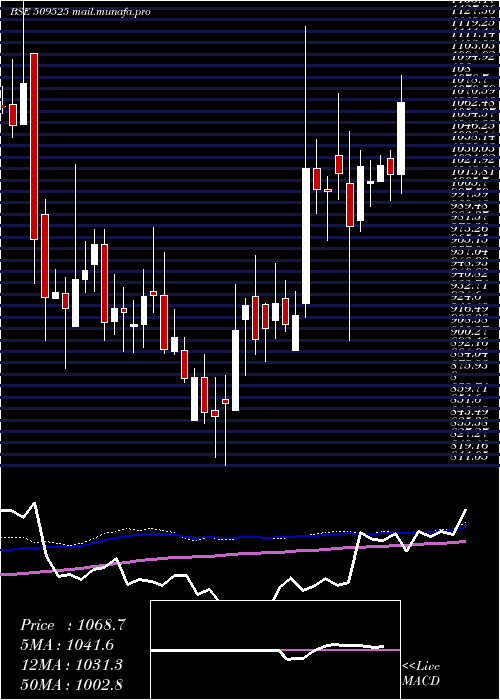The width and height of the screenshot is (500, 700).
Task: Click the 50MA : 1002.8 value
Action: click(72, 684)
